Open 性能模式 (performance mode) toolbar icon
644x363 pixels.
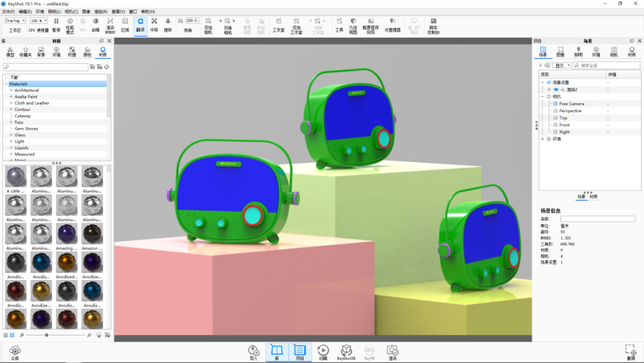70,26
